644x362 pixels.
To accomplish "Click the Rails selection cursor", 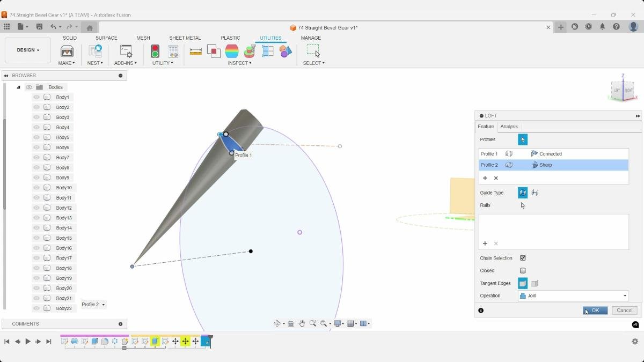I will coord(523,205).
